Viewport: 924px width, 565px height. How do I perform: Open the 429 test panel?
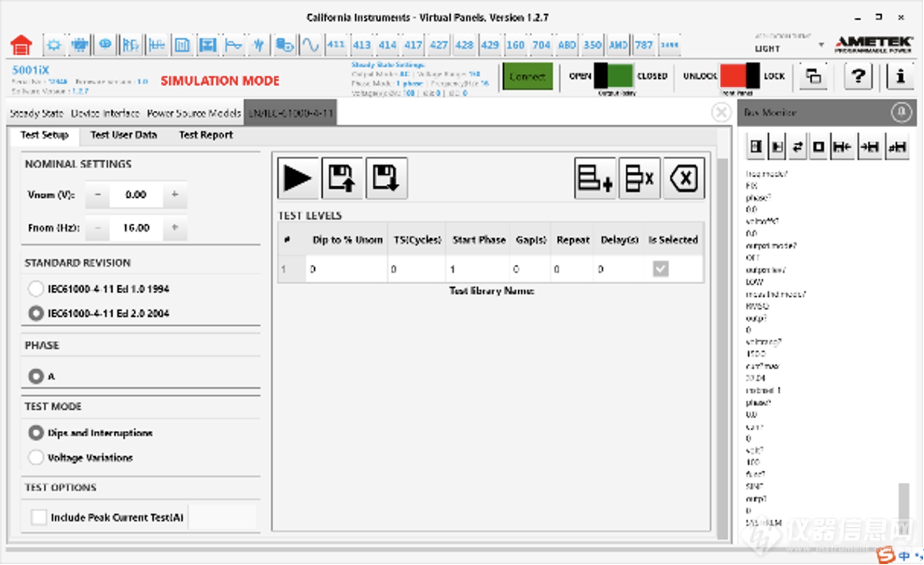tap(490, 45)
